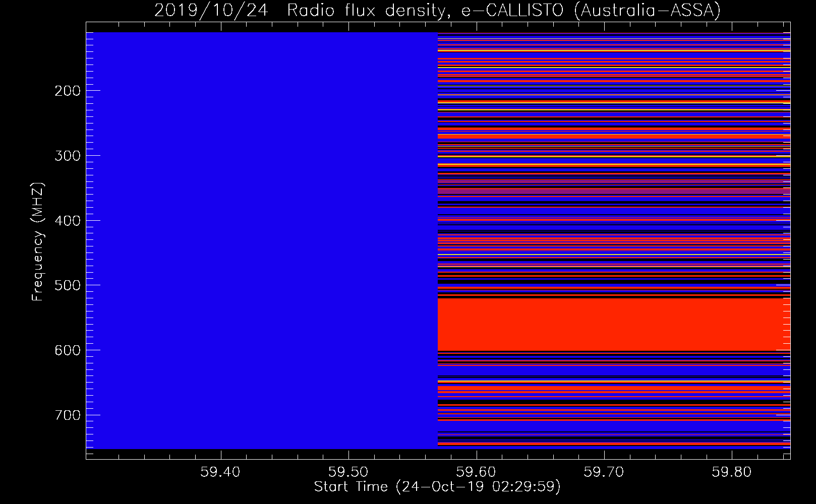This screenshot has height=504, width=816.
Task: Click the 500 frequency tick label
Action: [x=68, y=285]
